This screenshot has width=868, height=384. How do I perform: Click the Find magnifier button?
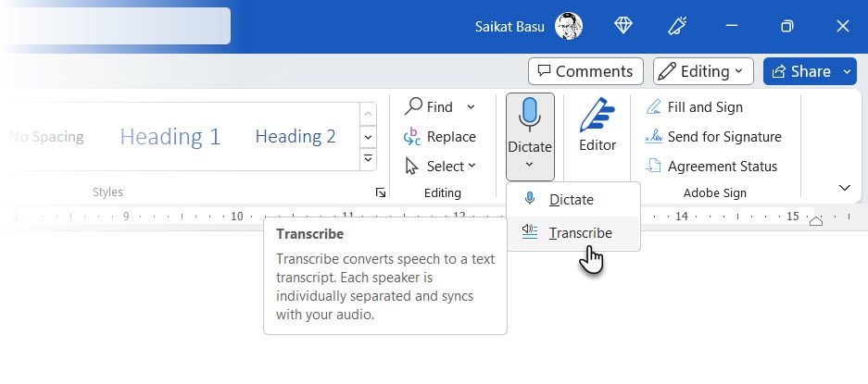[x=429, y=106]
